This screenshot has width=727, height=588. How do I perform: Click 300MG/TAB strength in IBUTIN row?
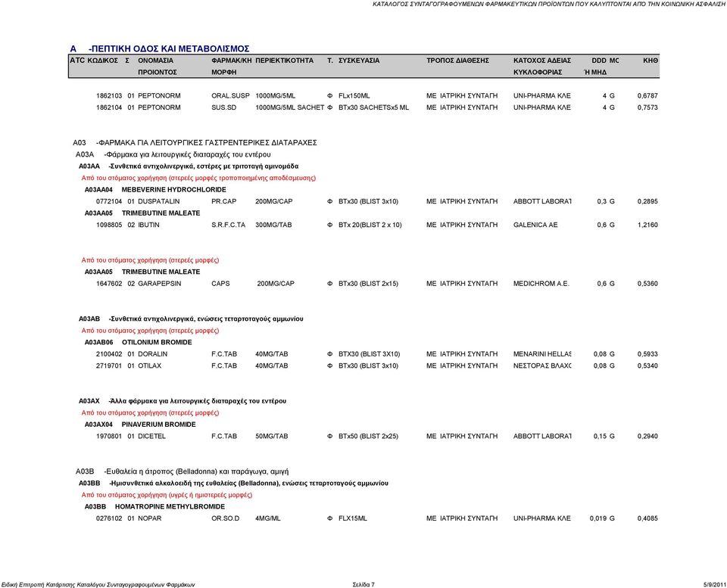point(273,226)
